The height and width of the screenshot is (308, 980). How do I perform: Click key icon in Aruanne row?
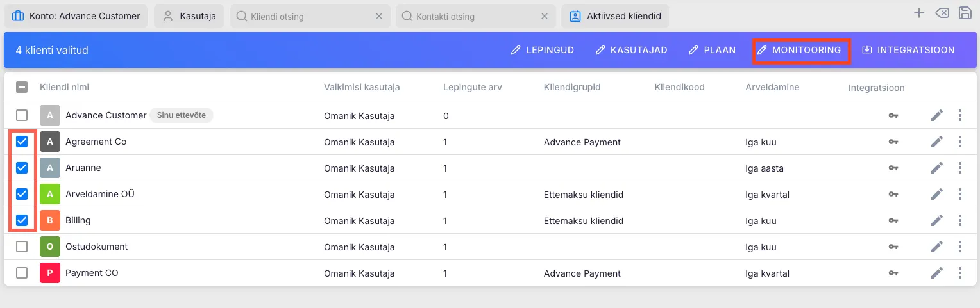coord(893,168)
